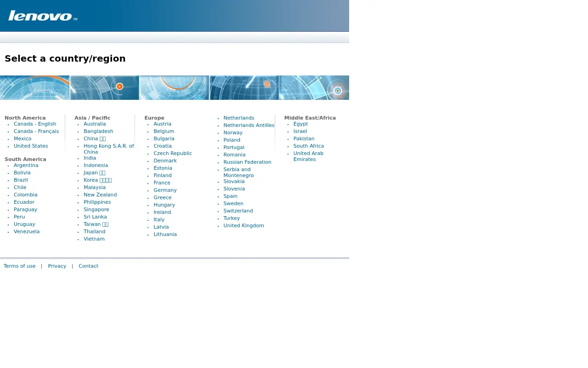
Task: Select Russian Federation
Action: (247, 162)
